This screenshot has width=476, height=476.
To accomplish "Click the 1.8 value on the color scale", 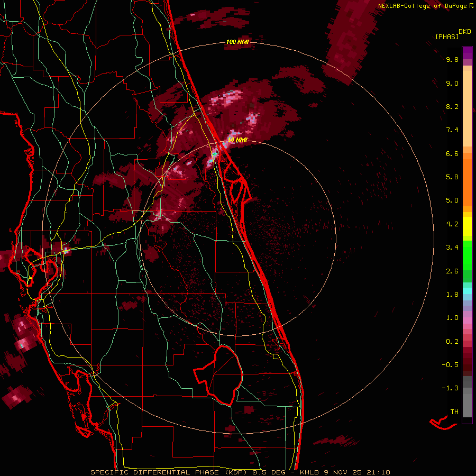I will click(x=452, y=295).
